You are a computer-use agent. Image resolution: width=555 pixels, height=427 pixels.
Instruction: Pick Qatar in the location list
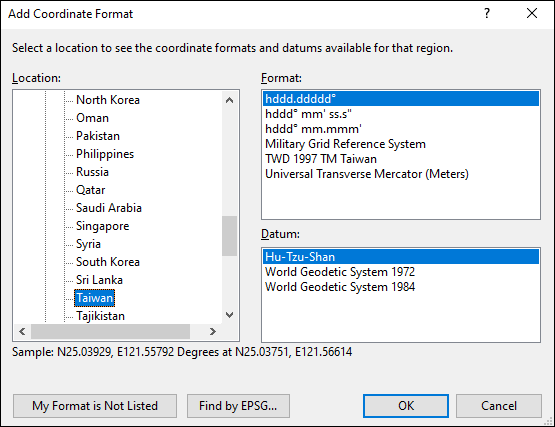click(91, 190)
